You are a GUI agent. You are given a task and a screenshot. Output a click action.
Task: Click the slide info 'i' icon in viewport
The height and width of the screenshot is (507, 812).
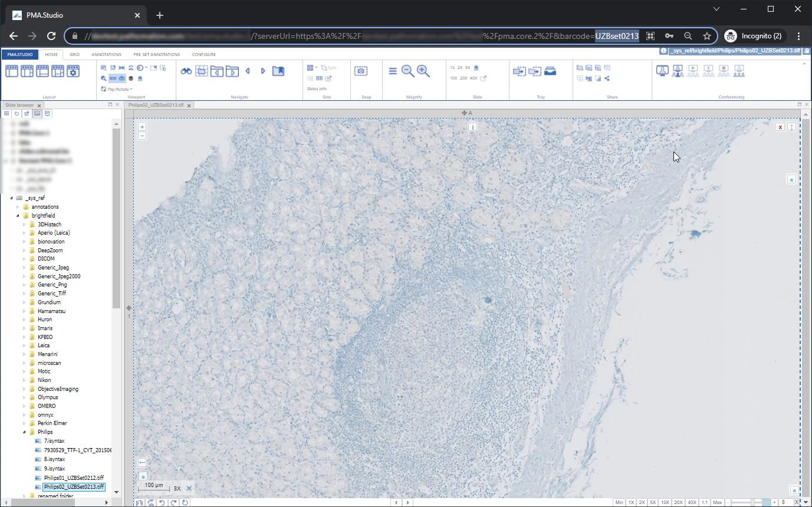[472, 127]
